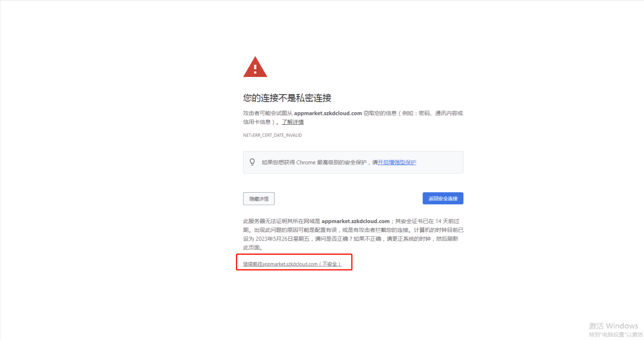Click the 转到"电脑设置"以激活 watermark line
The image size is (644, 340).
(x=615, y=335)
